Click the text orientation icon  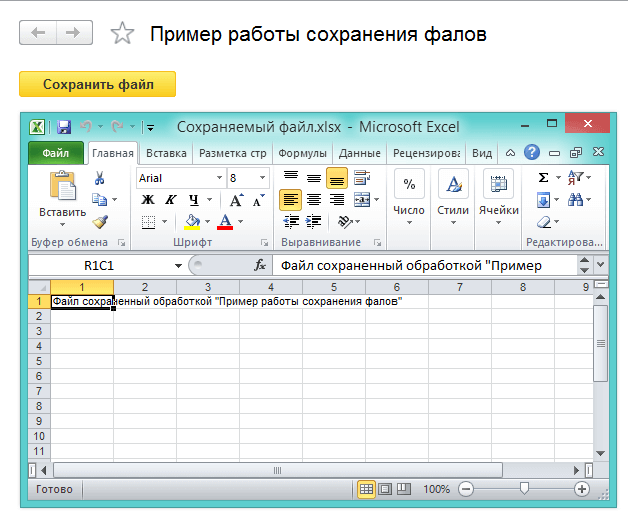tap(345, 221)
